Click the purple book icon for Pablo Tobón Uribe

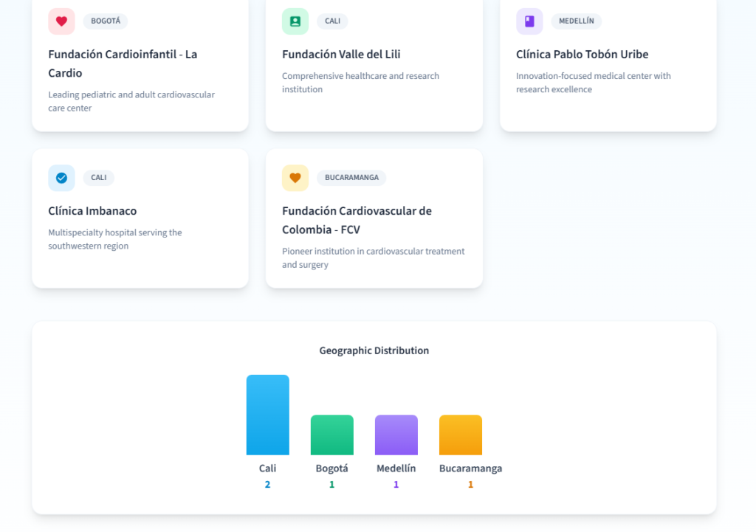529,21
